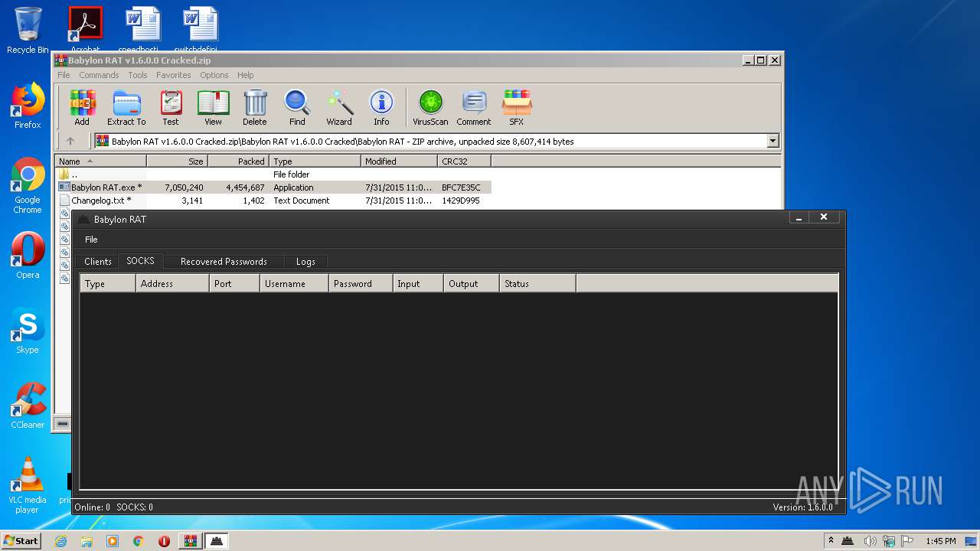Screen dimensions: 980x551
Task: Open WinRAR File menu
Action: [64, 75]
